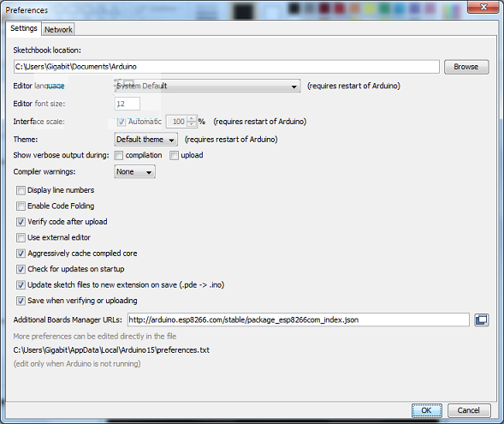Click the Additional Boards Manager URLs field
504x424 pixels.
click(299, 319)
